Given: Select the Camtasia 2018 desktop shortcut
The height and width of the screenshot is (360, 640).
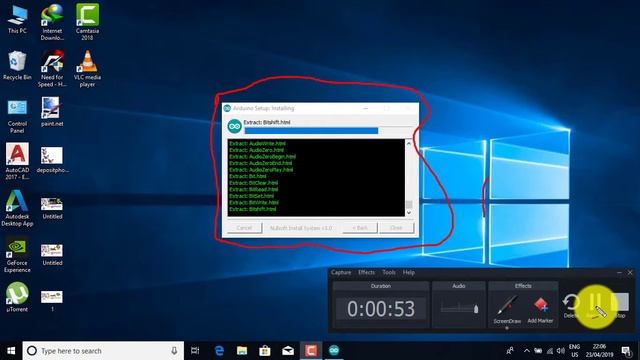Looking at the screenshot, I should tap(87, 22).
